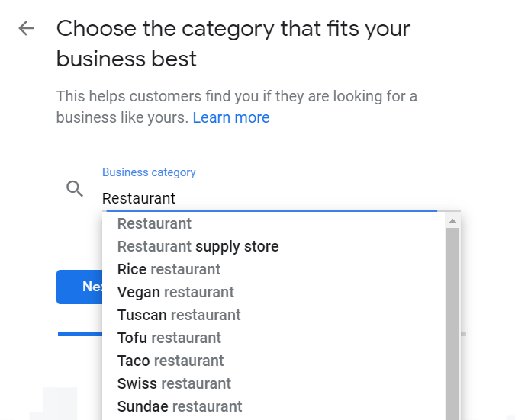This screenshot has width=515, height=420.
Task: Select Tuscan restaurant category
Action: [179, 315]
